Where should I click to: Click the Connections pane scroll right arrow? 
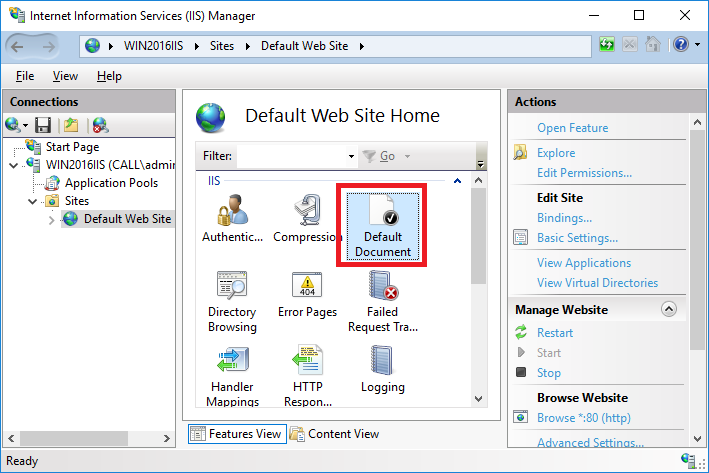tap(166, 438)
